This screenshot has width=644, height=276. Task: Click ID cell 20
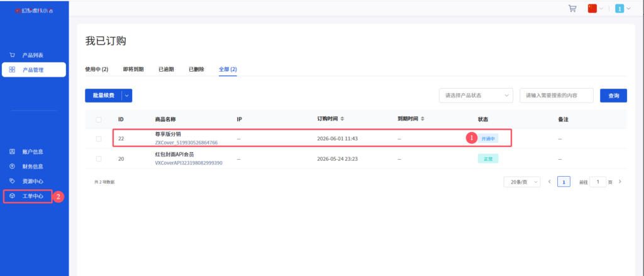(121, 158)
